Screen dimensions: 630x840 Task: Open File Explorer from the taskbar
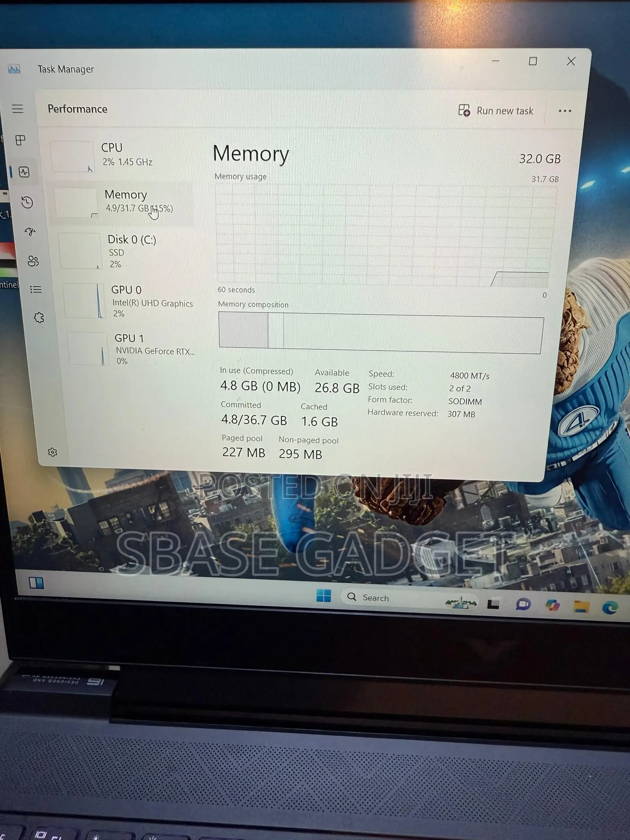(581, 606)
